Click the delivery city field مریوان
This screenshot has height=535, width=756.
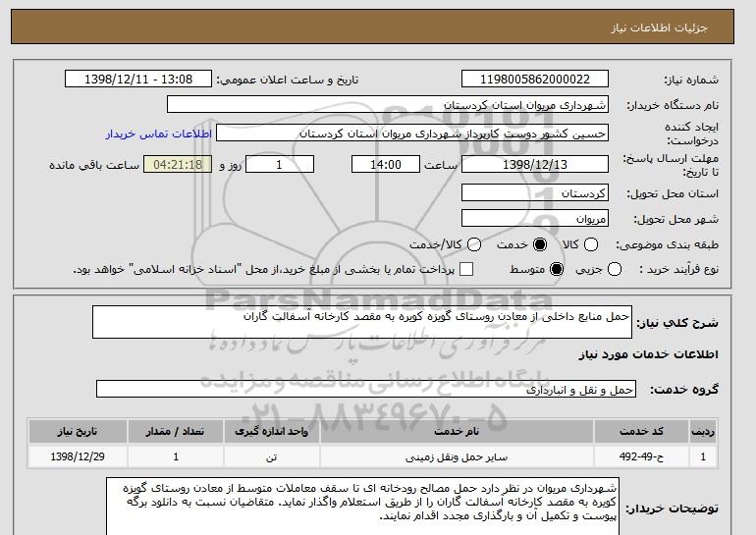point(535,218)
